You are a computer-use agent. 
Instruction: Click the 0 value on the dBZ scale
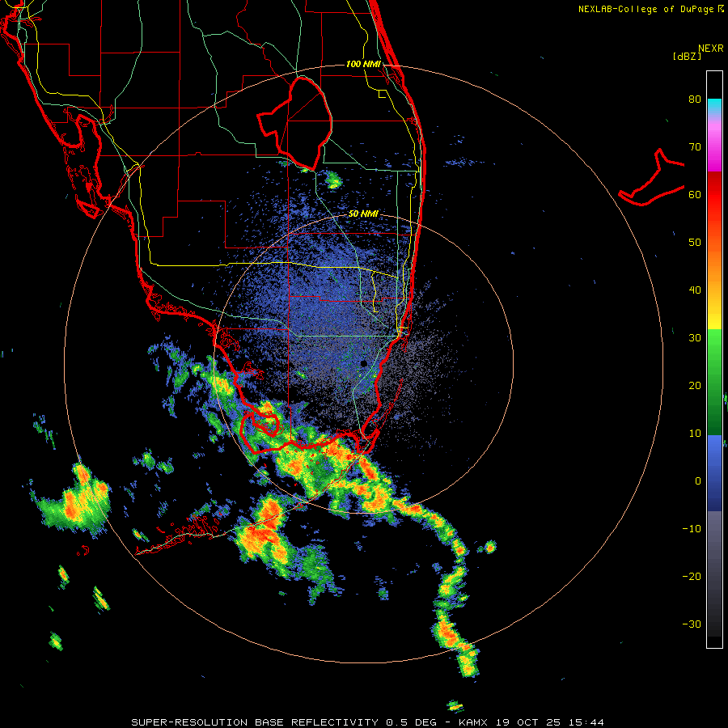pyautogui.click(x=698, y=481)
